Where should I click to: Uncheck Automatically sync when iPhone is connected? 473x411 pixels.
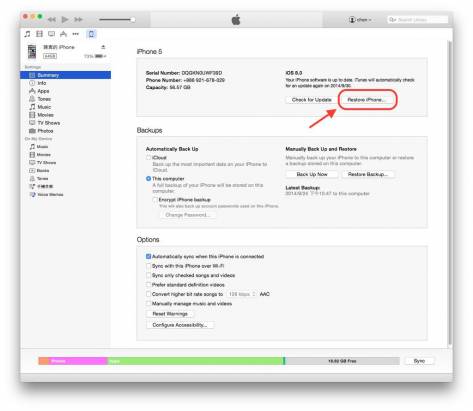149,256
